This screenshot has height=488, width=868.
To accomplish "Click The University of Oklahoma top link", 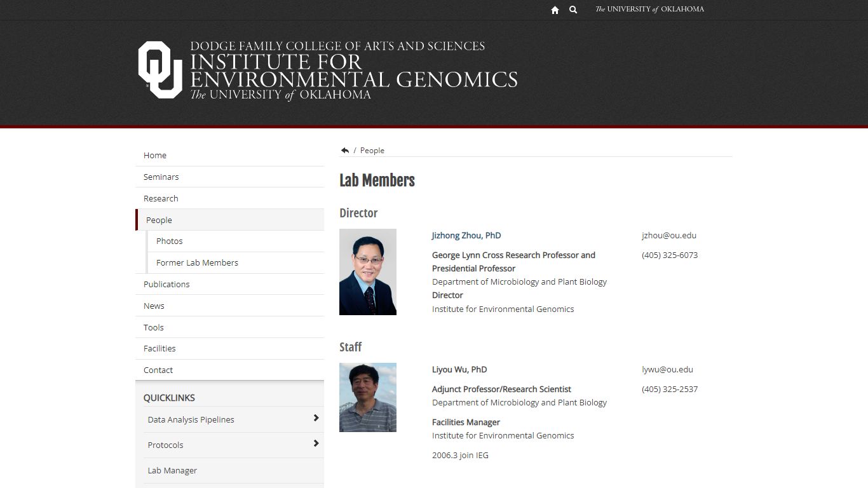I will coord(649,10).
